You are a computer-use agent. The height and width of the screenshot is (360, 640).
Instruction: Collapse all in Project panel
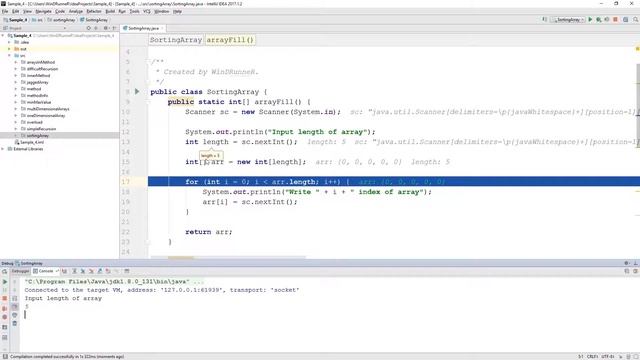pos(96,28)
